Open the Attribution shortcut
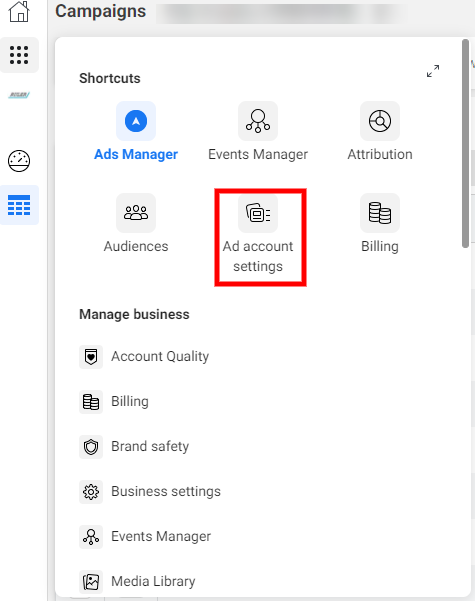 pyautogui.click(x=380, y=131)
